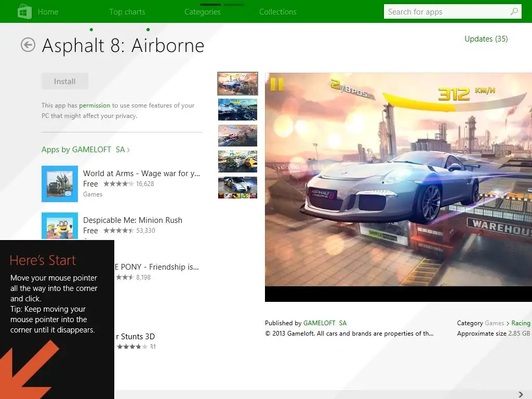Open the permission link
Screen dimensions: 532x399
point(95,105)
